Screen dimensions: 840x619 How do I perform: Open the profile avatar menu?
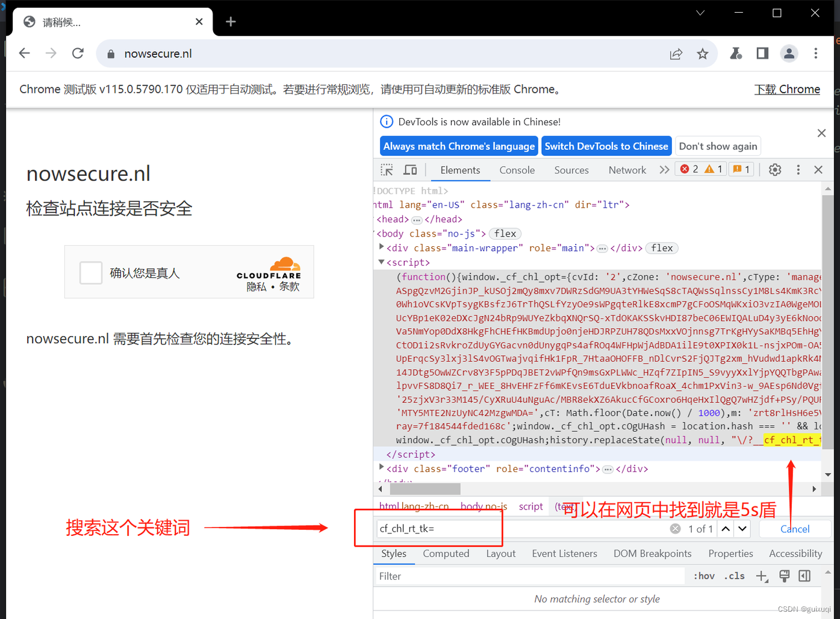pos(789,54)
